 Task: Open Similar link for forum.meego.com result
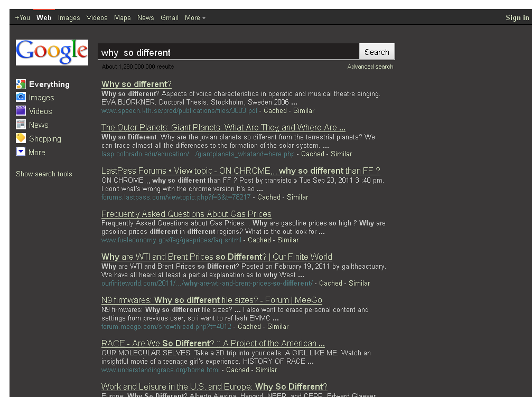tap(278, 326)
